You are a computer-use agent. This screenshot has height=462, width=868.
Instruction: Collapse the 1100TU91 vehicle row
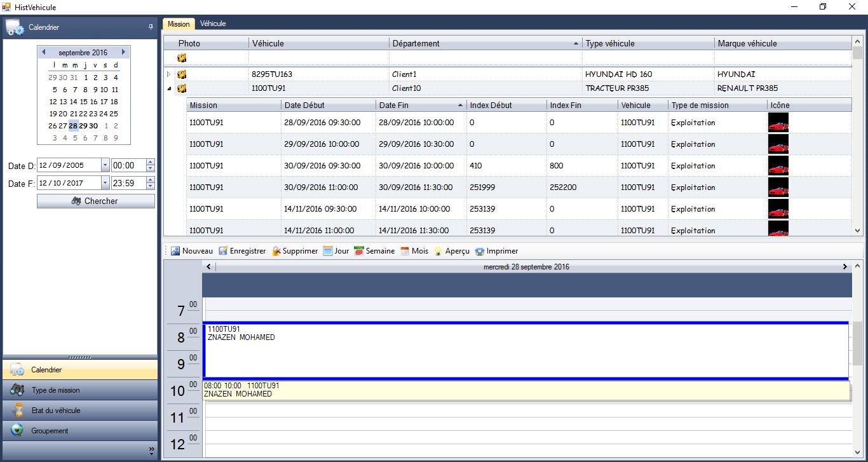[x=169, y=88]
